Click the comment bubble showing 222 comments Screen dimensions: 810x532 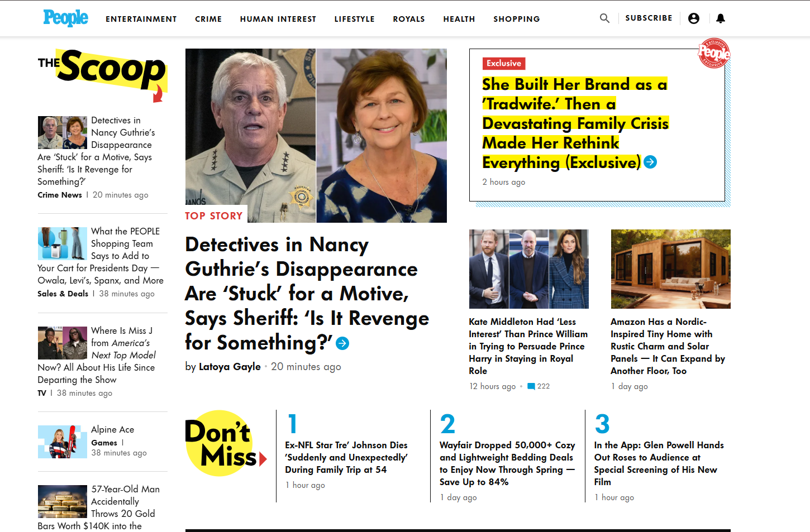click(538, 386)
